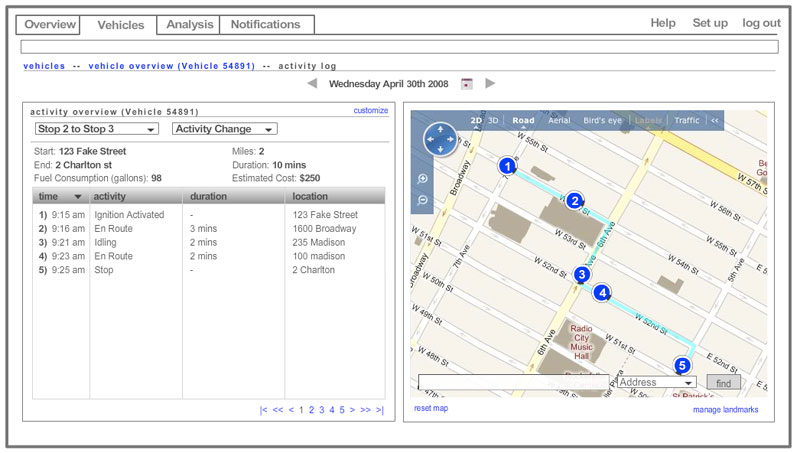This screenshot has width=800, height=453.
Task: Click vehicle overview (Vehicle 54891) breadcrumb
Action: point(171,66)
